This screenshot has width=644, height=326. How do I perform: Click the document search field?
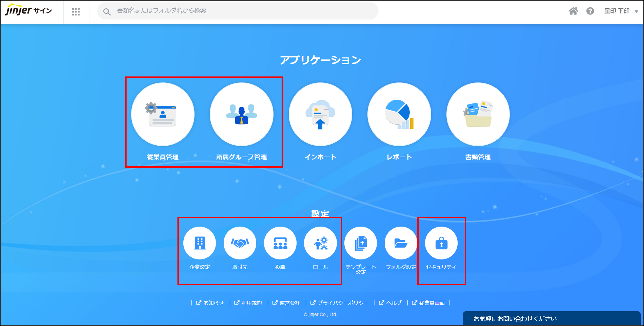pyautogui.click(x=238, y=11)
